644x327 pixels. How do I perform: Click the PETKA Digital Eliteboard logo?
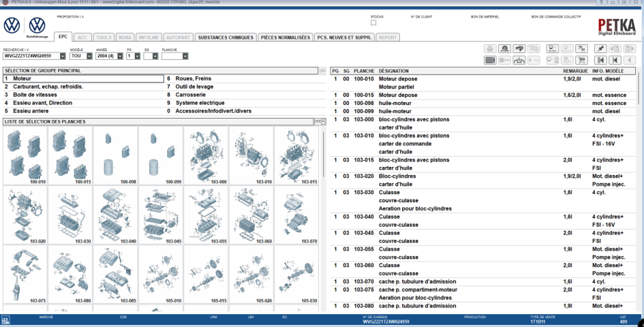(x=617, y=27)
